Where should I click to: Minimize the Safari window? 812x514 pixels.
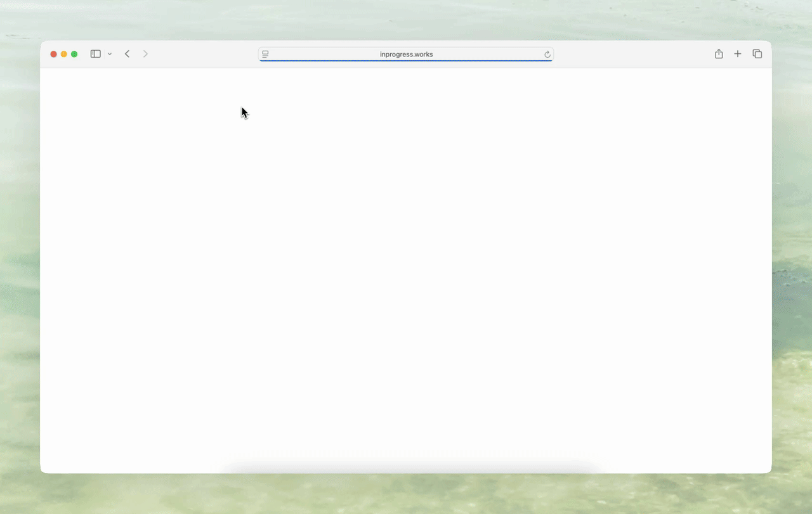[64, 54]
